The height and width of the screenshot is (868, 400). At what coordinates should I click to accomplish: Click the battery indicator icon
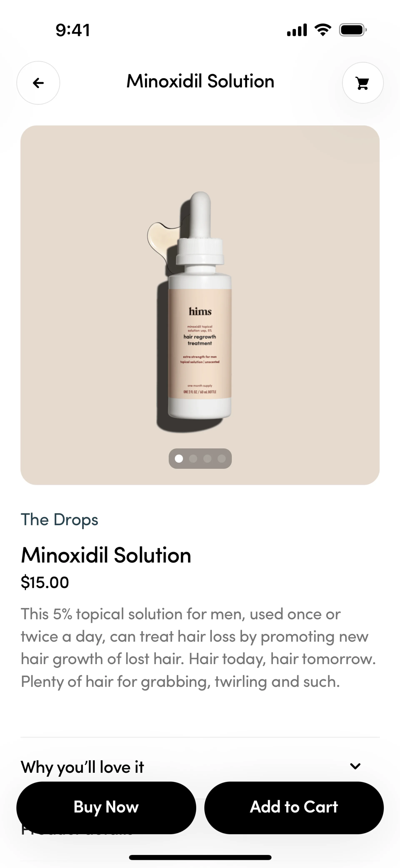[352, 30]
